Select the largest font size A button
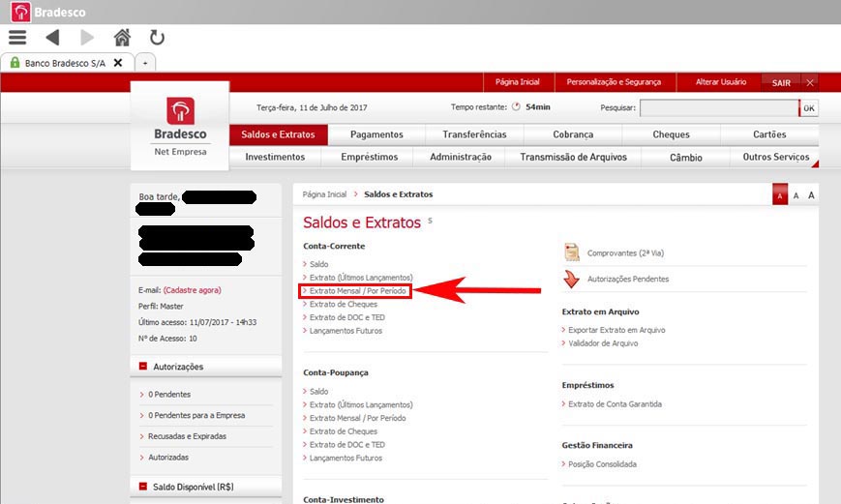Image resolution: width=841 pixels, height=504 pixels. pos(811,195)
